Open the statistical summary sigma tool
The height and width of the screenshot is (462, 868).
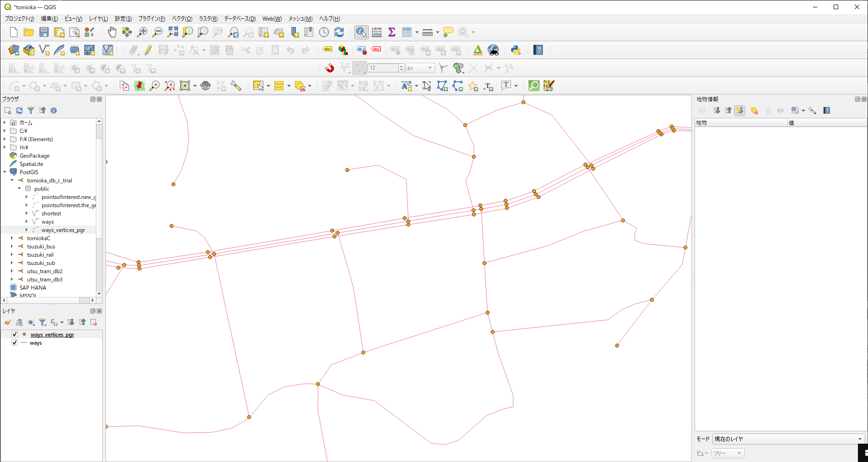tap(392, 32)
